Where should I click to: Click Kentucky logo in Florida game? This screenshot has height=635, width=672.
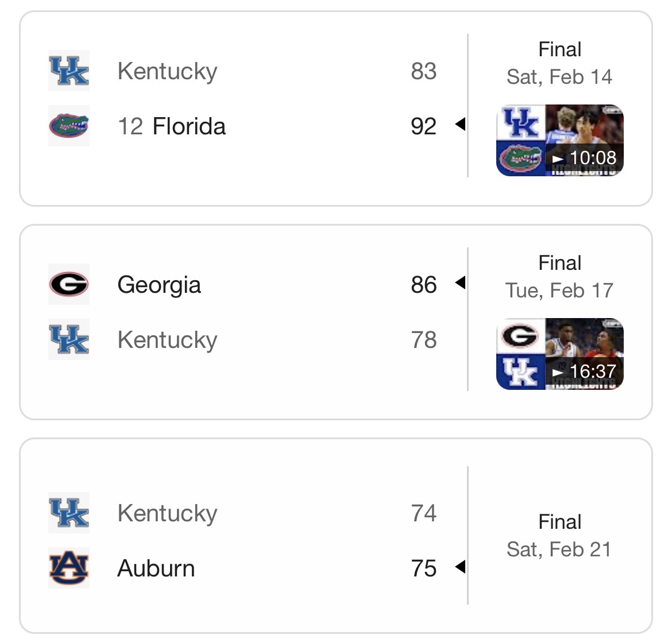tap(69, 71)
